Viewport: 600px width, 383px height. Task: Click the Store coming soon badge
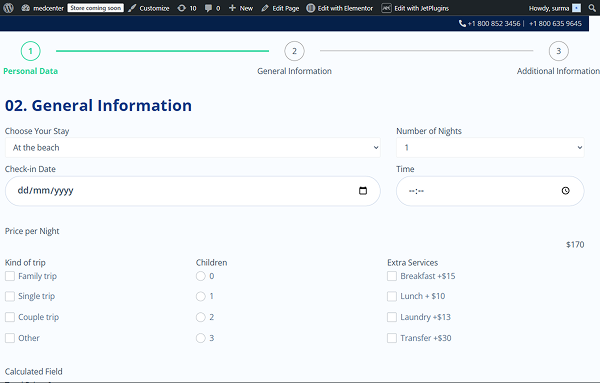coord(96,8)
